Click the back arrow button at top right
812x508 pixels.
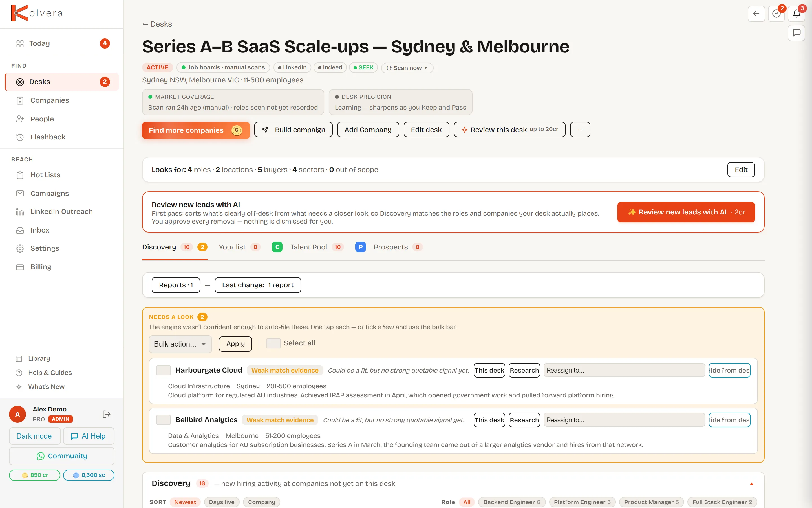tap(756, 14)
